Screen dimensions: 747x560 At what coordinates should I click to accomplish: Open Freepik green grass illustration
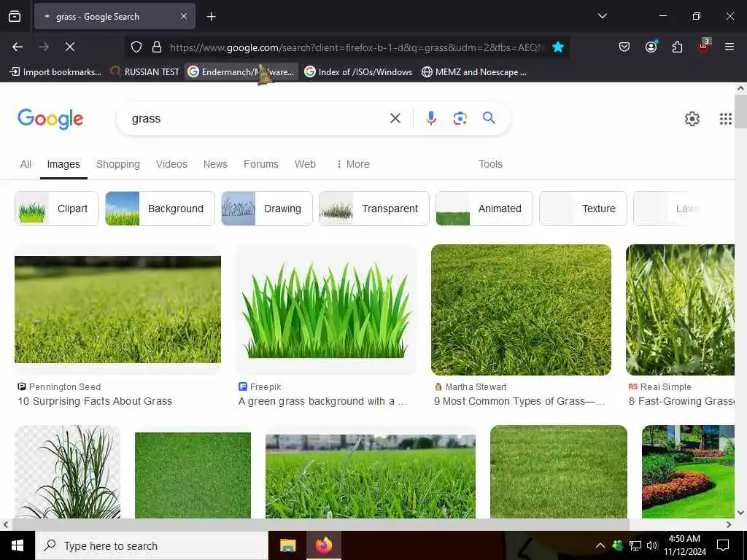326,309
